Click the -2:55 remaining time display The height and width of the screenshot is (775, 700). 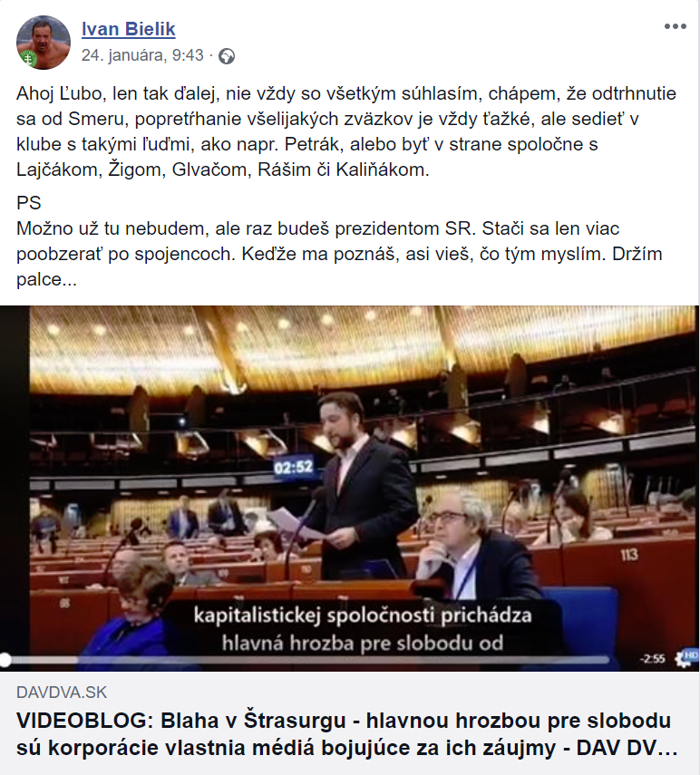tap(652, 659)
